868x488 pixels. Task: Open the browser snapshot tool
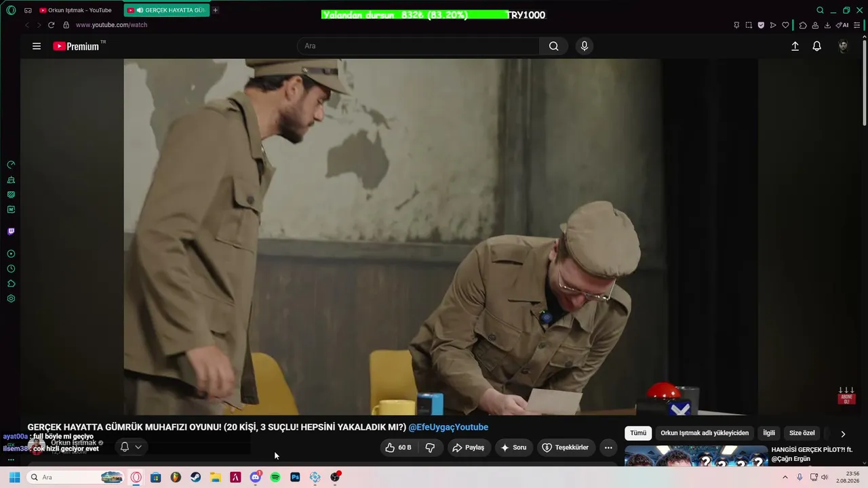tap(749, 25)
